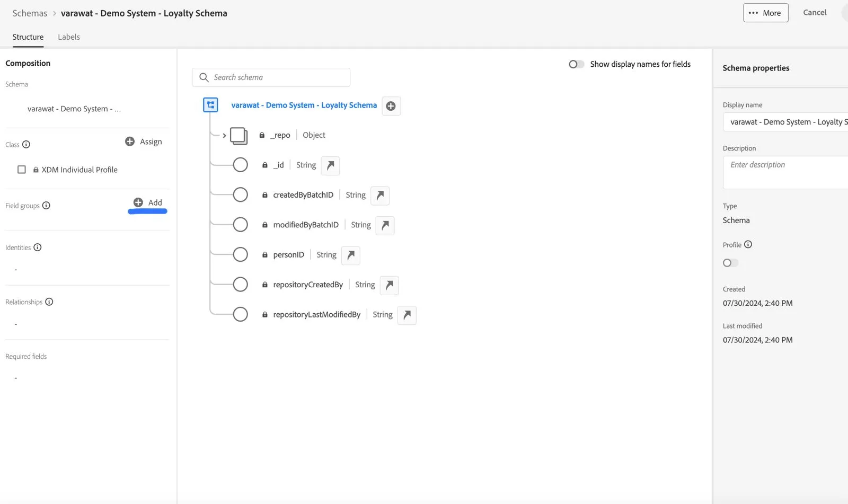The image size is (848, 504).
Task: Click the arrow icon on createdByBatchID row
Action: click(x=380, y=196)
